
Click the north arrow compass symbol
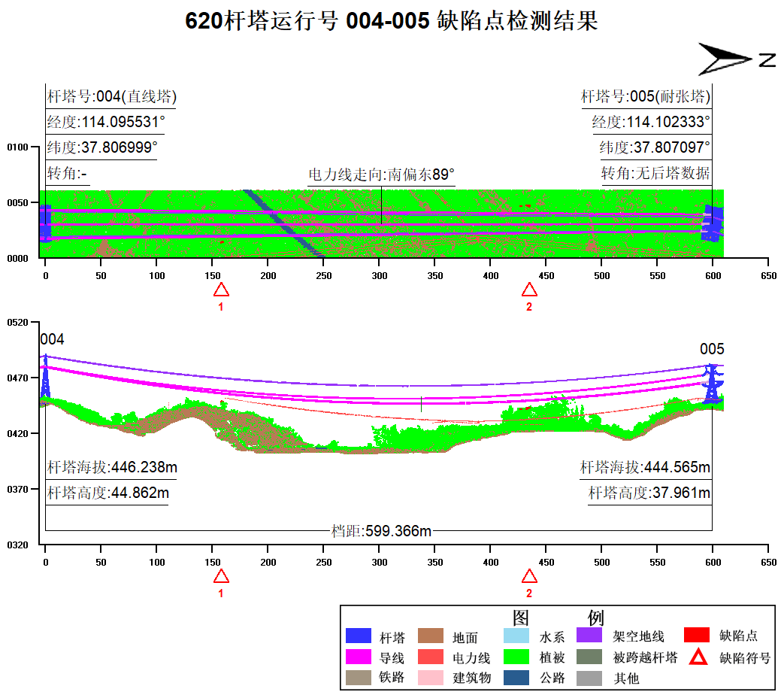[736, 59]
